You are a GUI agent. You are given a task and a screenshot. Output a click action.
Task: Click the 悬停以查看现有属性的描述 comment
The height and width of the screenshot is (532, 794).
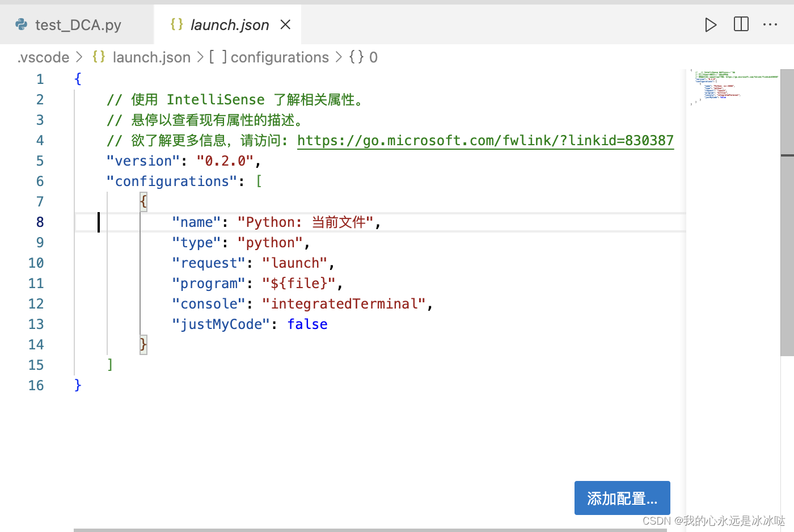click(207, 120)
